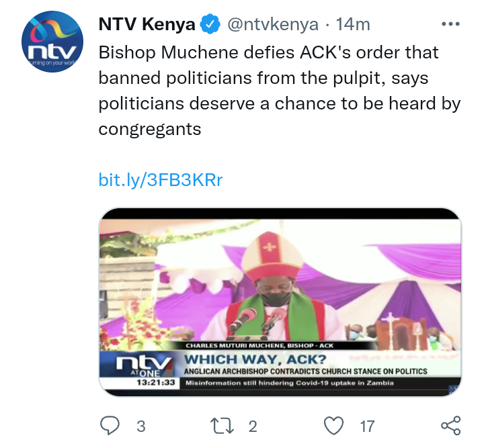The height and width of the screenshot is (448, 484).
Task: Click the 13:21:33 clock in video
Action: pyautogui.click(x=156, y=383)
